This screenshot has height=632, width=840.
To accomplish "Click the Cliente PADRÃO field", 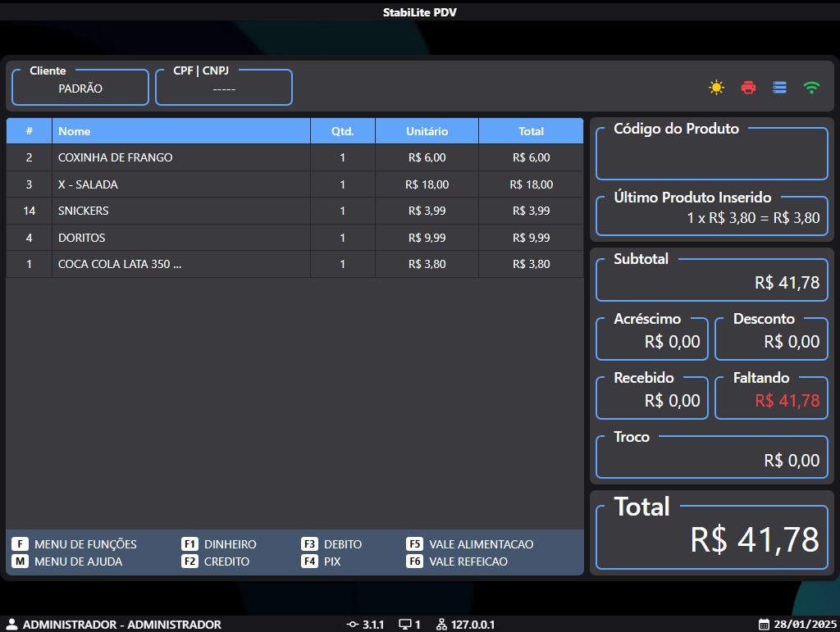I will pos(80,89).
